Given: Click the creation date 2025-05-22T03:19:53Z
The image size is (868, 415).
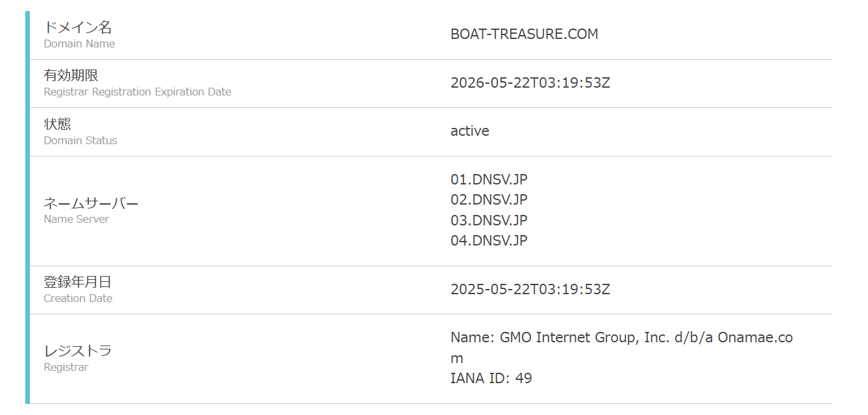Looking at the screenshot, I should coord(530,290).
